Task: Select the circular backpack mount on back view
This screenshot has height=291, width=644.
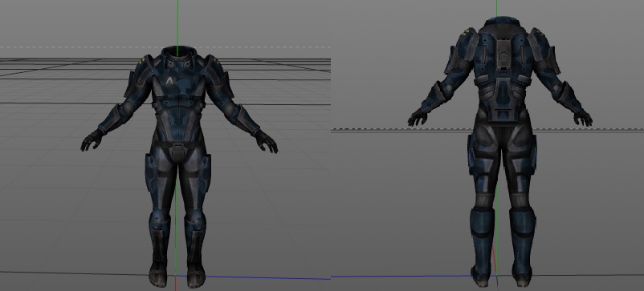Action: point(503,57)
